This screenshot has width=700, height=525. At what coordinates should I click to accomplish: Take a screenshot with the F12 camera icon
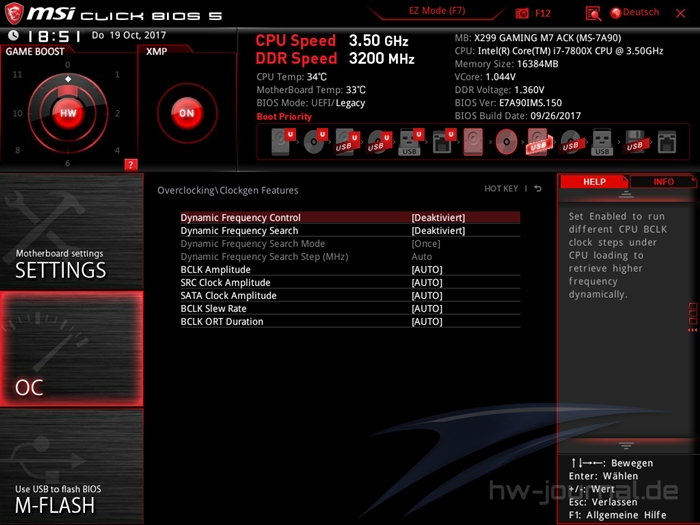coord(521,13)
